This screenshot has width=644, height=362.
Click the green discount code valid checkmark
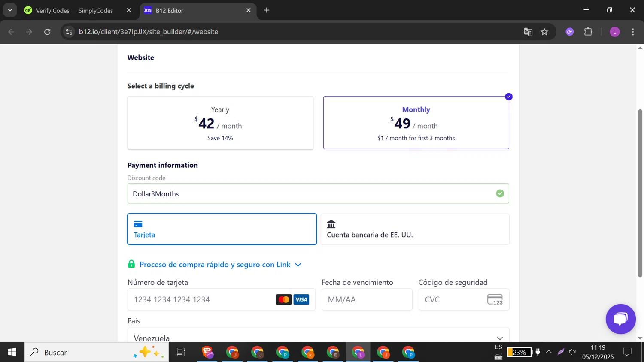tap(500, 193)
